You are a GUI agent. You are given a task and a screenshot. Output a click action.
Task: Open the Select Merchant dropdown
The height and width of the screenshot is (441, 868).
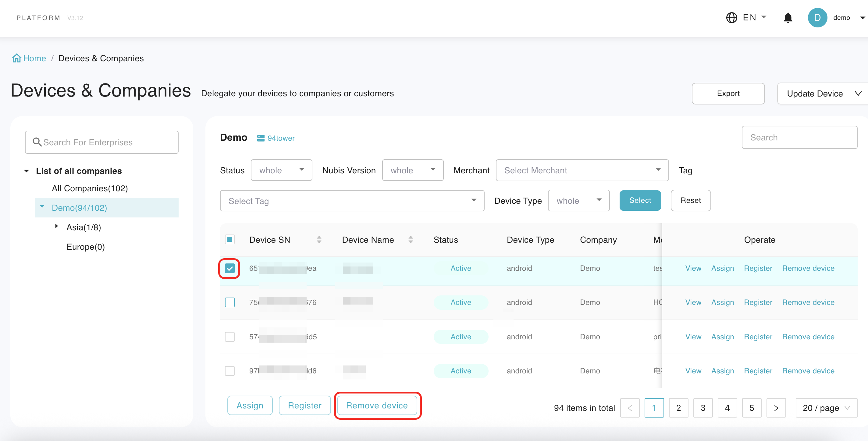coord(582,170)
